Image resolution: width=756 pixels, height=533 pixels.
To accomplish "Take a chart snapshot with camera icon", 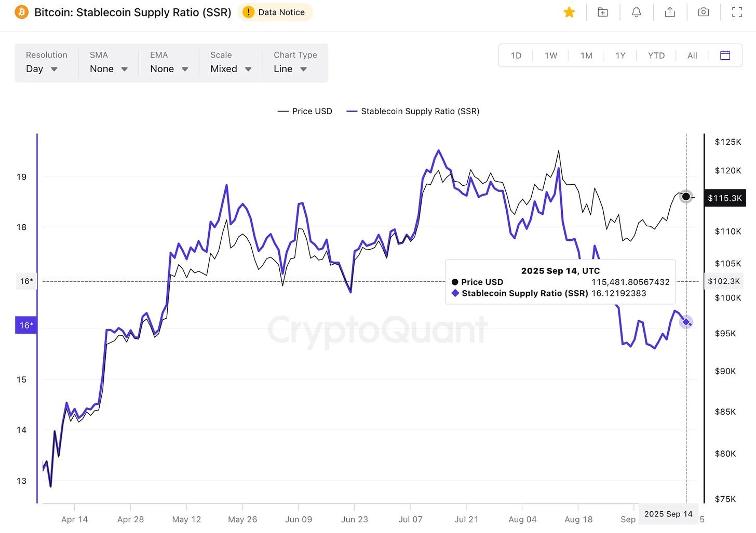I will click(704, 12).
